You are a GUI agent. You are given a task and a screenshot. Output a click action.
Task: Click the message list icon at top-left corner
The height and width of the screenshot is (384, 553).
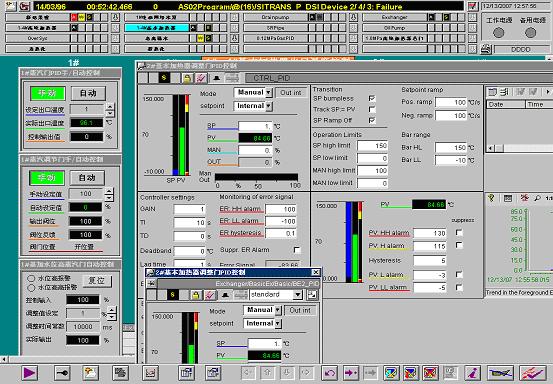click(11, 6)
